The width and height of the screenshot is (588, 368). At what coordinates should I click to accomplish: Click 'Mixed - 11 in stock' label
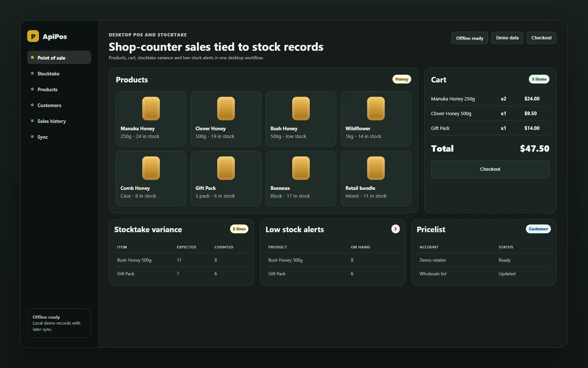coord(366,196)
